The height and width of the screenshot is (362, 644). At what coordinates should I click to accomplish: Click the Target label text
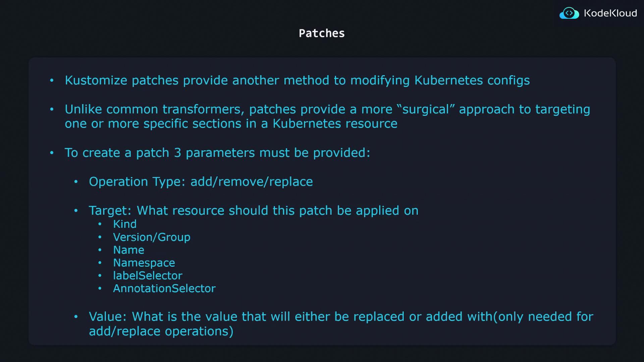[x=110, y=210]
